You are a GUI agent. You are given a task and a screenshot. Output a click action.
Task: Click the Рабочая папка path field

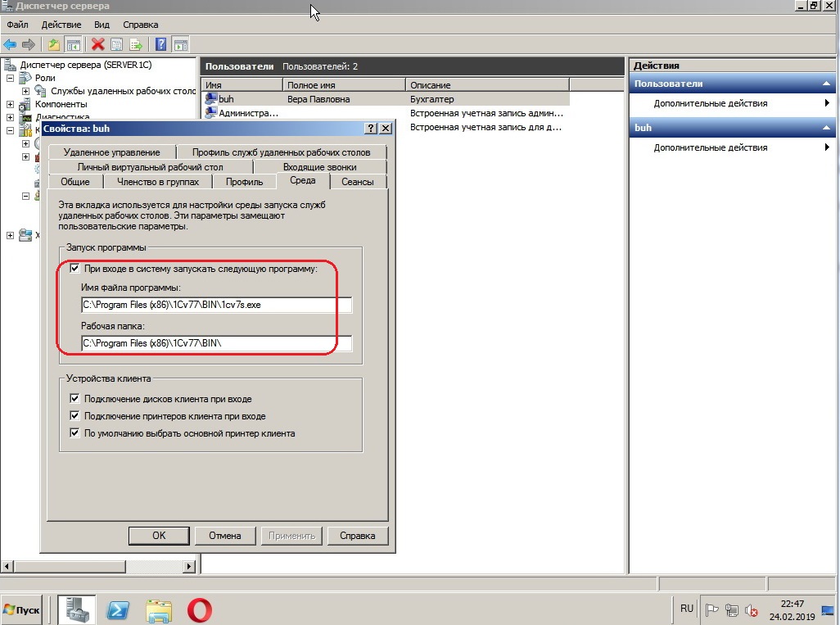click(x=216, y=344)
